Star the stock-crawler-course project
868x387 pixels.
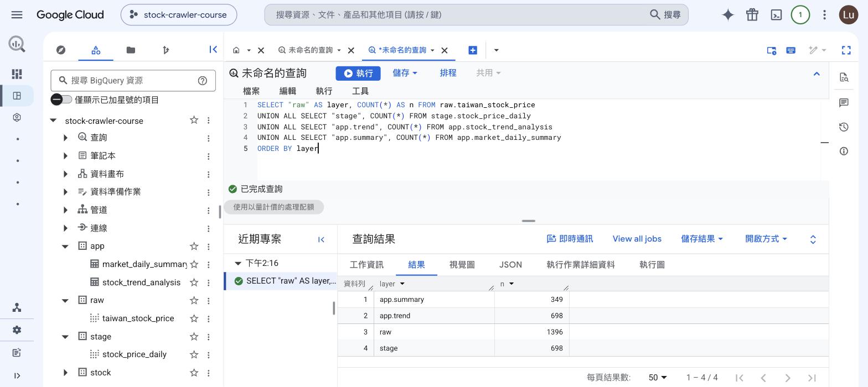click(x=194, y=120)
